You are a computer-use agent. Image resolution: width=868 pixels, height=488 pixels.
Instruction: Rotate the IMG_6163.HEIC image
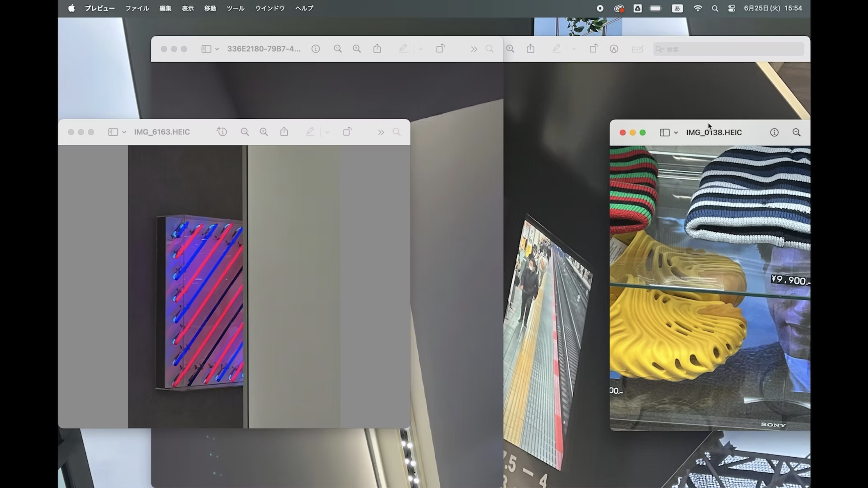coord(347,132)
